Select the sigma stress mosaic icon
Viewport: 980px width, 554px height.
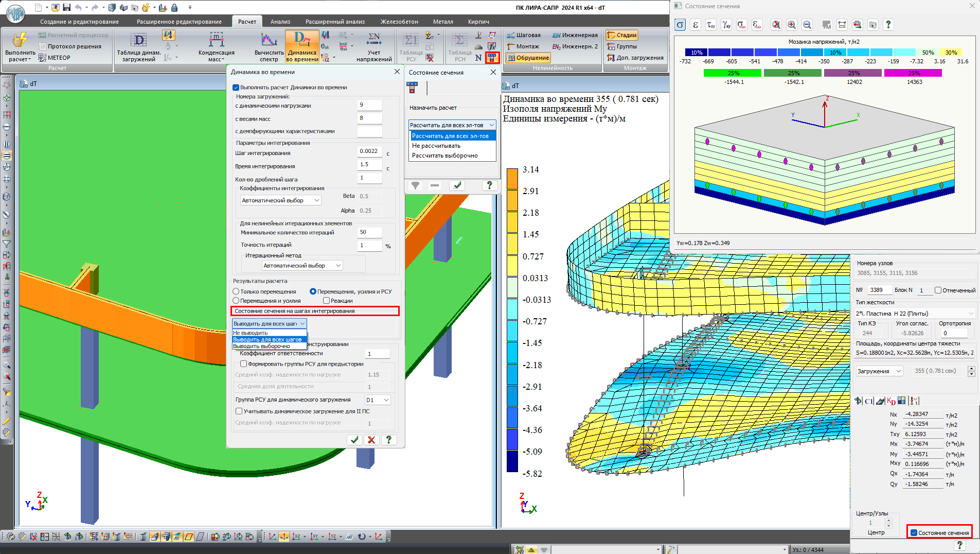[680, 25]
